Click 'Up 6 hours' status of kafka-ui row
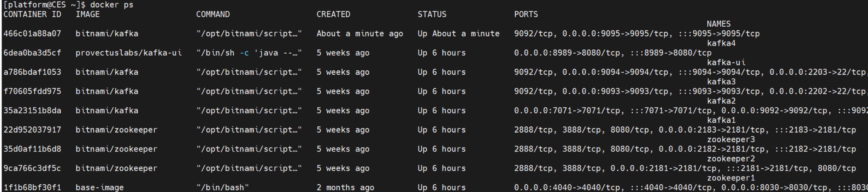The image size is (868, 192). point(442,53)
